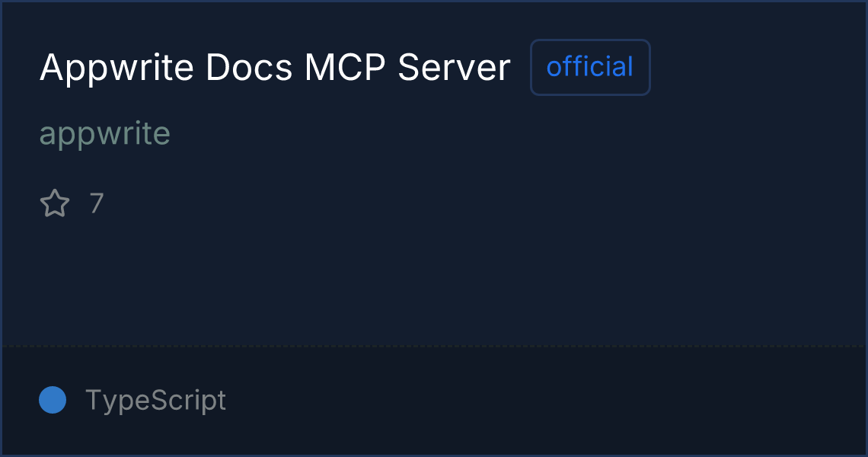Click the empty card space right of the official badge
Viewport: 868px width, 457px height.
[758, 67]
